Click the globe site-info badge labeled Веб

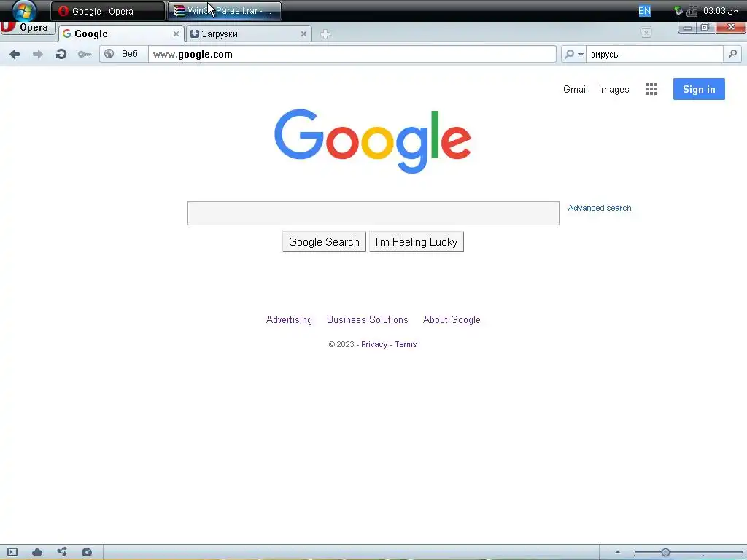click(123, 54)
